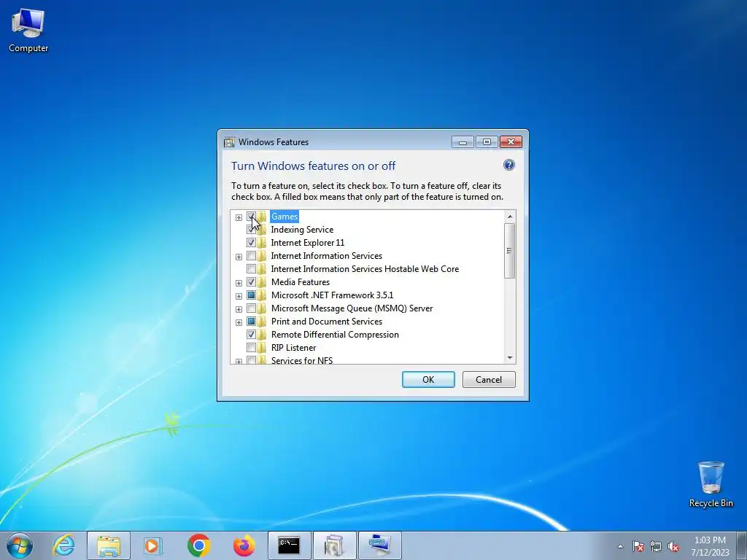
Task: Click Remote Differential Compression folder icon
Action: tap(262, 335)
